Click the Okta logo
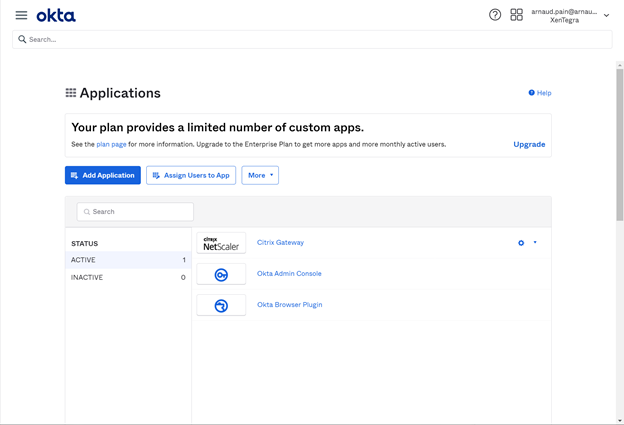 pos(56,15)
